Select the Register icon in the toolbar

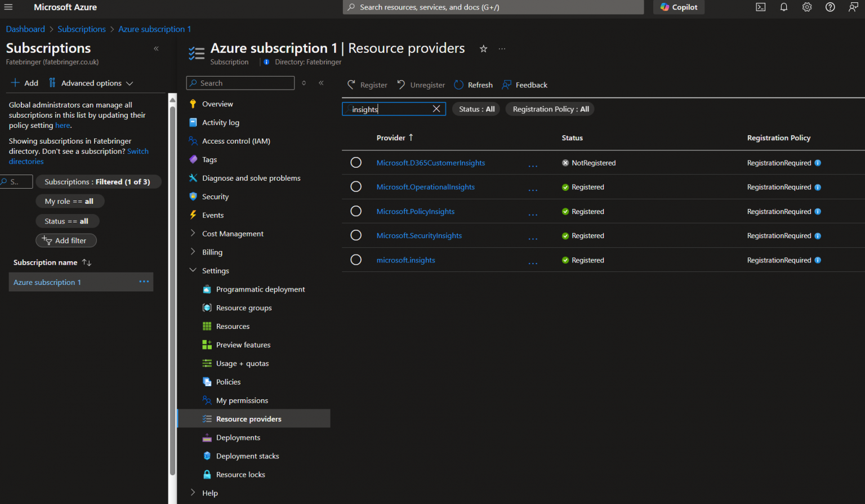[x=367, y=84]
